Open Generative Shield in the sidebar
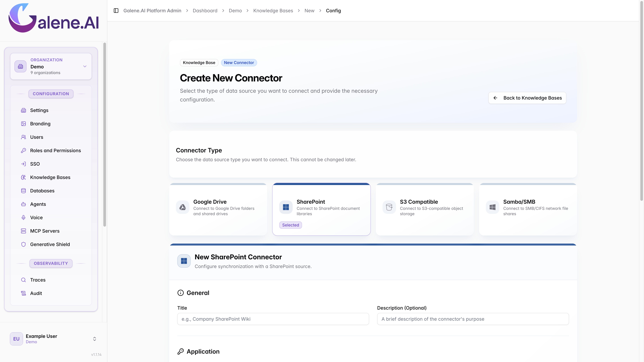 51,244
